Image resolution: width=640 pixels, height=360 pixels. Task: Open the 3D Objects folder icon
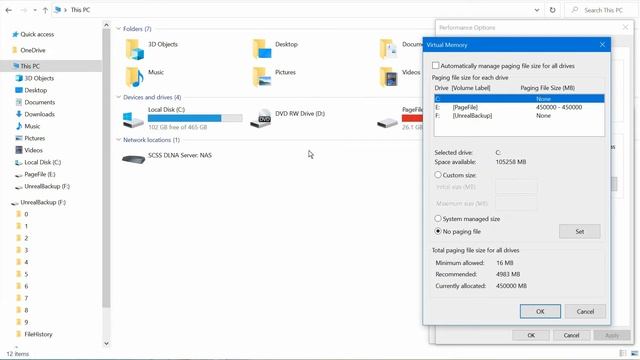click(x=134, y=49)
